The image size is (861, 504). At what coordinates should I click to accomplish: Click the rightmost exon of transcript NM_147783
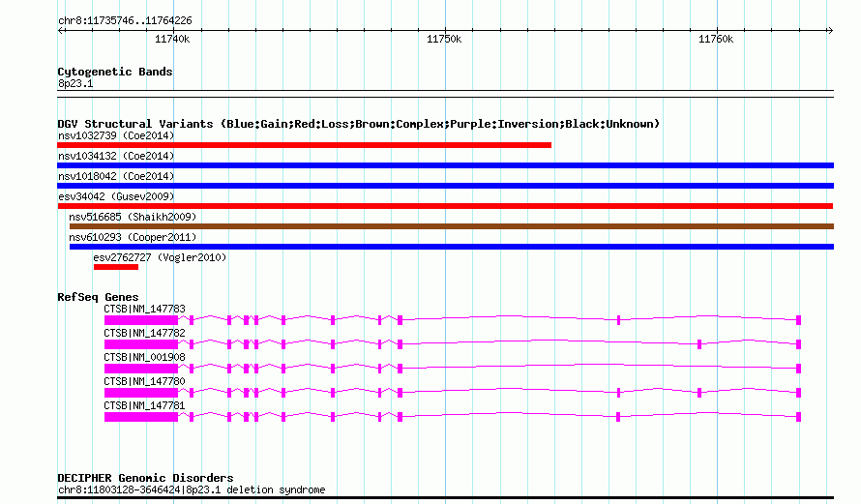coord(798,320)
